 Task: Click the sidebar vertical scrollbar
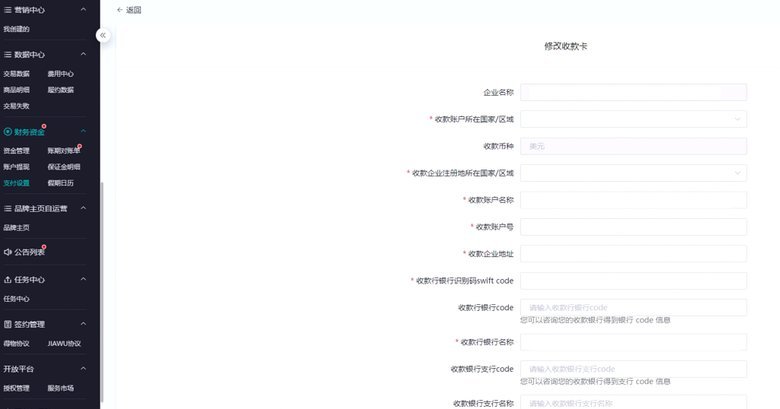coord(102,292)
